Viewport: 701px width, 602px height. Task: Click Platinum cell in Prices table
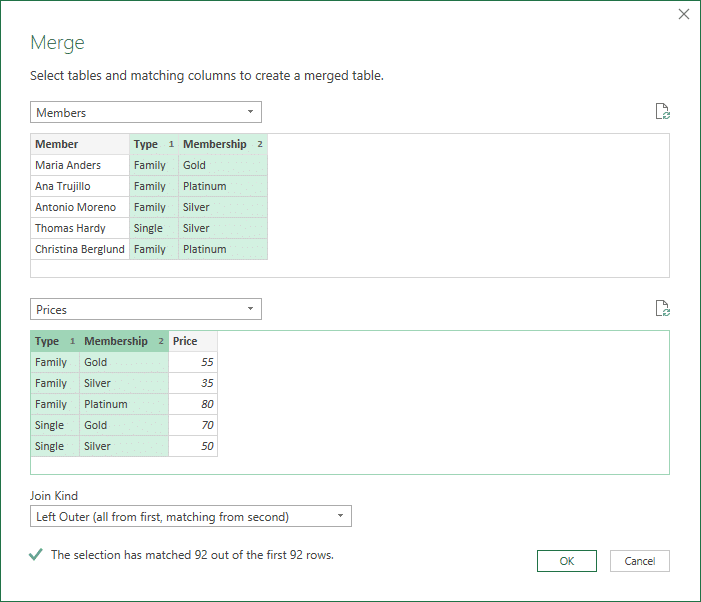click(124, 404)
